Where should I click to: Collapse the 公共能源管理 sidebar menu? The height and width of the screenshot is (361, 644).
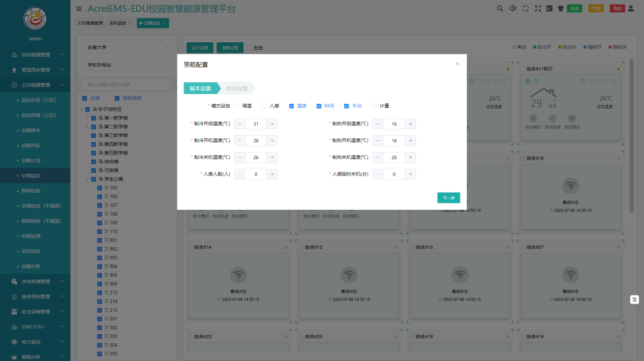point(35,85)
